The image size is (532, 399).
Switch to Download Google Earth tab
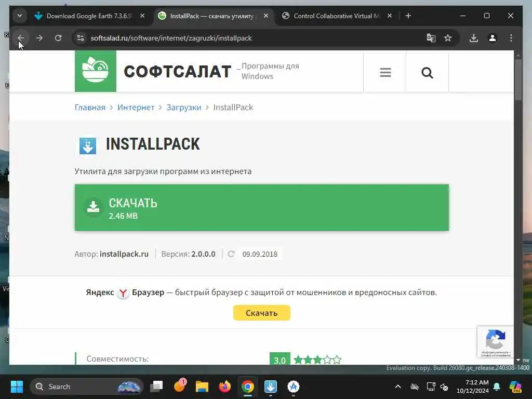(x=89, y=16)
